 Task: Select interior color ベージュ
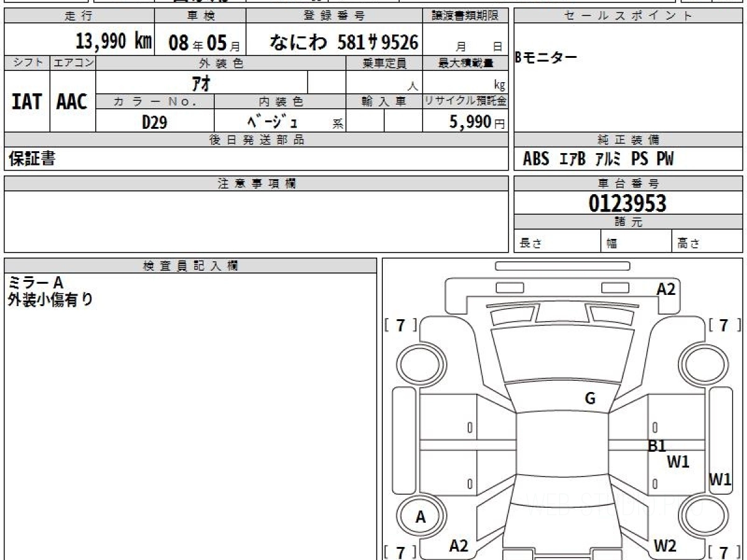tap(272, 121)
